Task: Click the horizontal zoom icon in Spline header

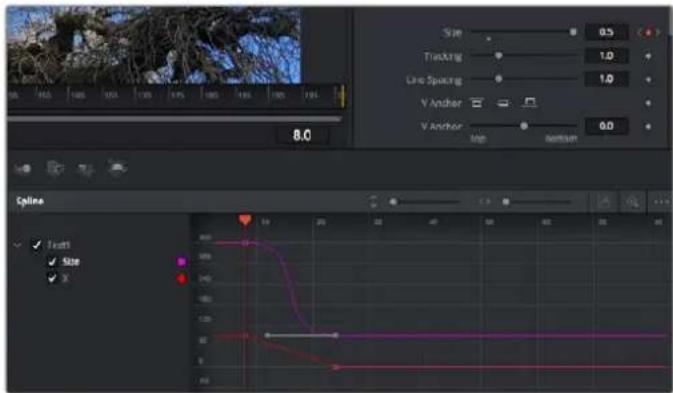Action: [x=485, y=201]
